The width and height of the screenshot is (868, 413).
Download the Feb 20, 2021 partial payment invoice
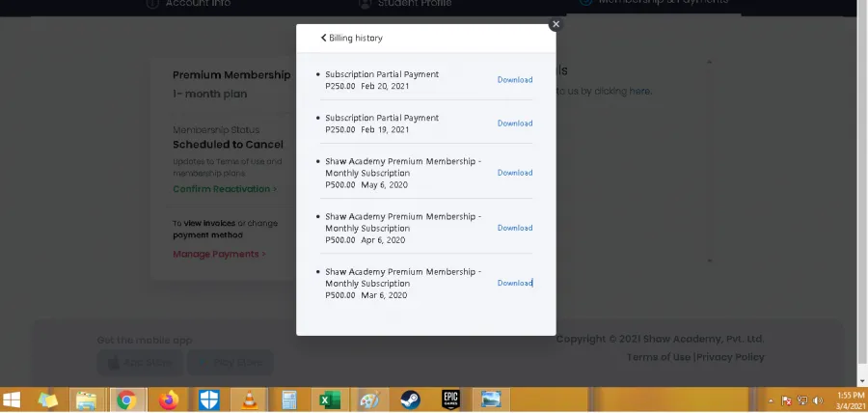pyautogui.click(x=514, y=80)
